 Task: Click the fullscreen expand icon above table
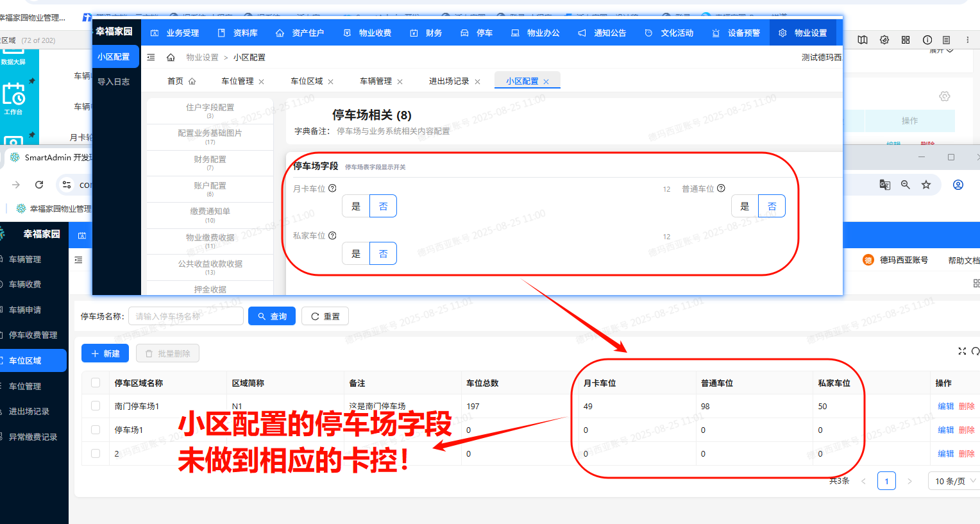click(x=961, y=351)
